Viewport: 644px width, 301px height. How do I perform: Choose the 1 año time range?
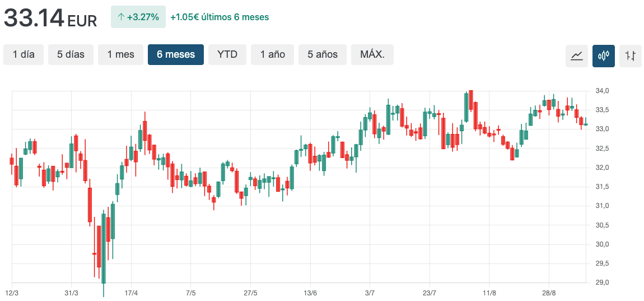point(272,54)
